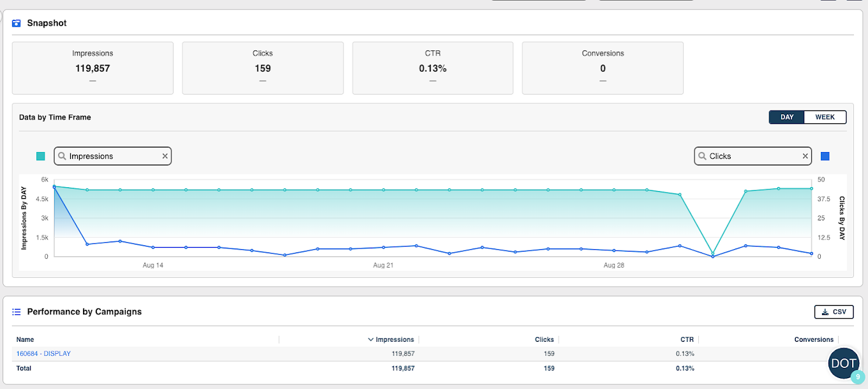Switch chart time frame to DAY
Viewport: 868px width, 389px height.
point(787,118)
